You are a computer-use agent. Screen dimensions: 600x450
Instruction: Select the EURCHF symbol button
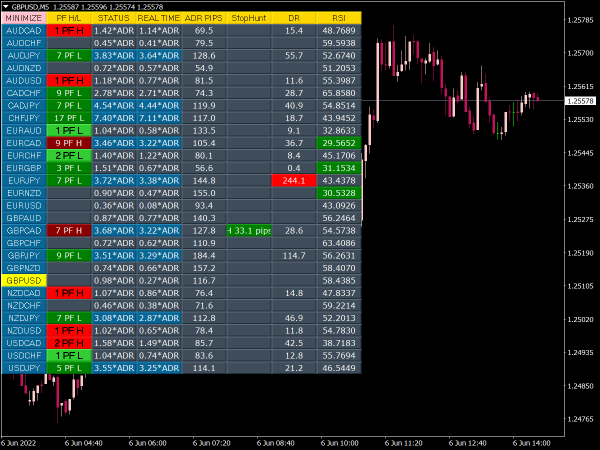click(24, 156)
